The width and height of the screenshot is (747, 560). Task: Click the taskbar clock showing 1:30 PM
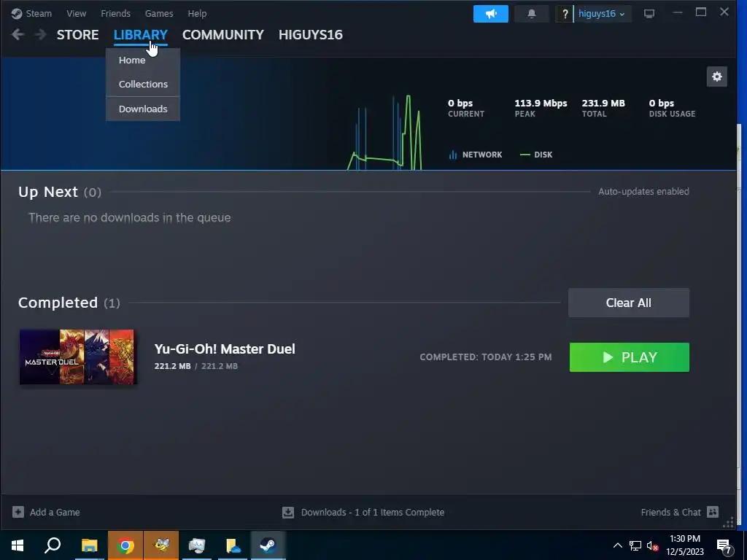684,545
